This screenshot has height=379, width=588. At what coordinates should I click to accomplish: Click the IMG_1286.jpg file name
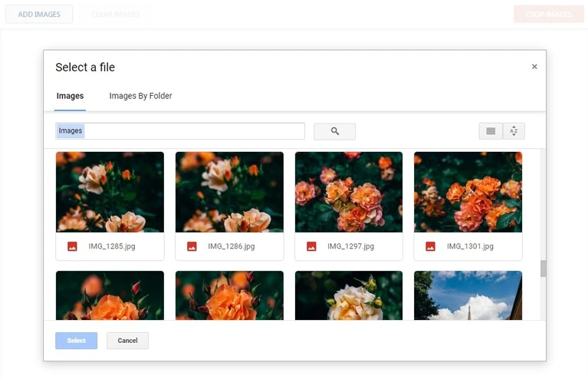(x=232, y=246)
